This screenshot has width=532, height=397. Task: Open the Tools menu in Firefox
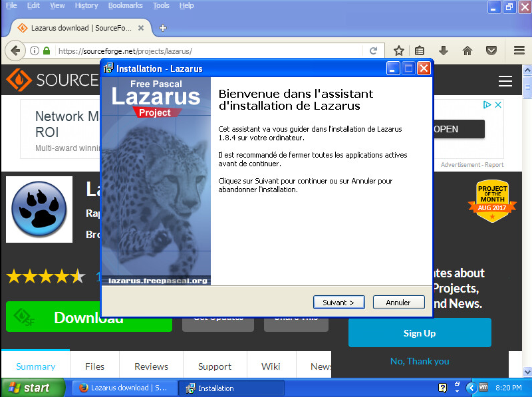161,5
